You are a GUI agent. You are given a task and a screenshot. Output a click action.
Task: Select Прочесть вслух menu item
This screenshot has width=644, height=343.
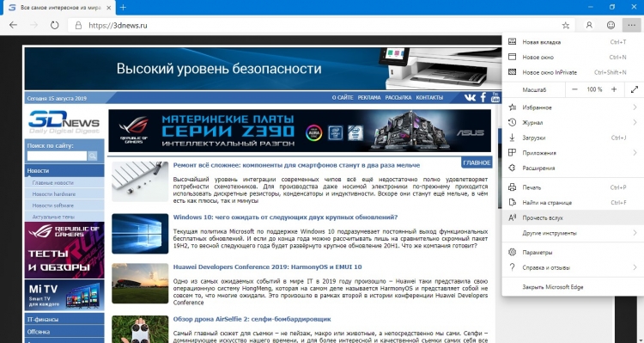click(573, 217)
